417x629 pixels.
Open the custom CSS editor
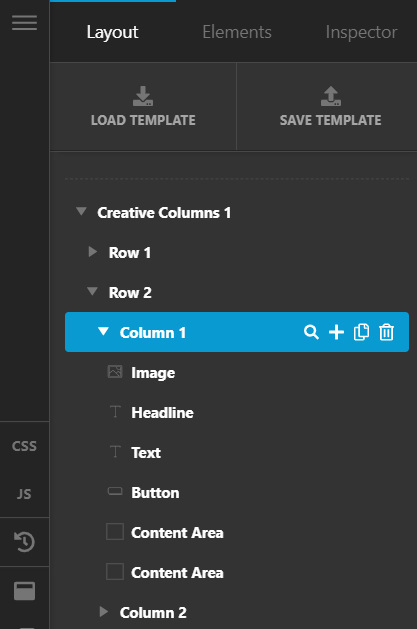click(x=24, y=446)
